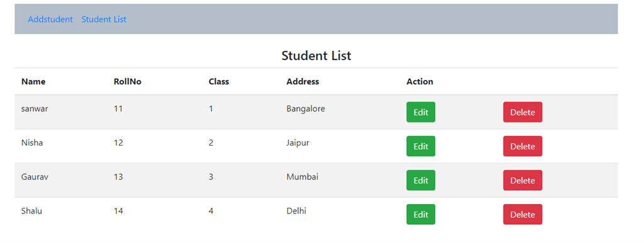Viewport: 644px width, 243px height.
Task: Delete the Shalu entry
Action: click(x=523, y=214)
